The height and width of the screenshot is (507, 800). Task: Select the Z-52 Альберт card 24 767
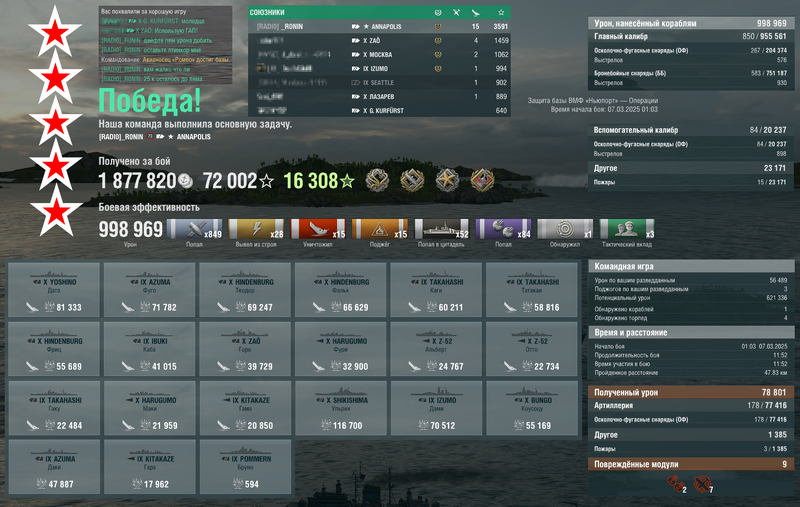pos(436,349)
